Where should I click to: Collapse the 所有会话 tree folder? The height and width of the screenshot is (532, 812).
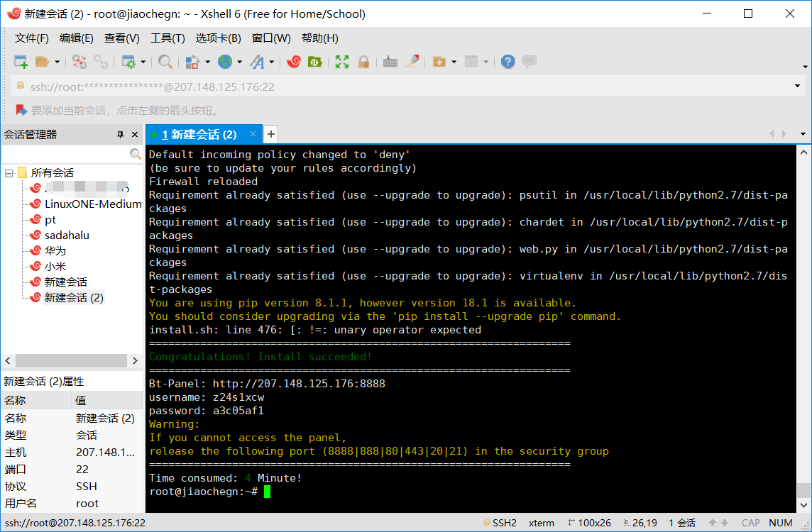[9, 172]
